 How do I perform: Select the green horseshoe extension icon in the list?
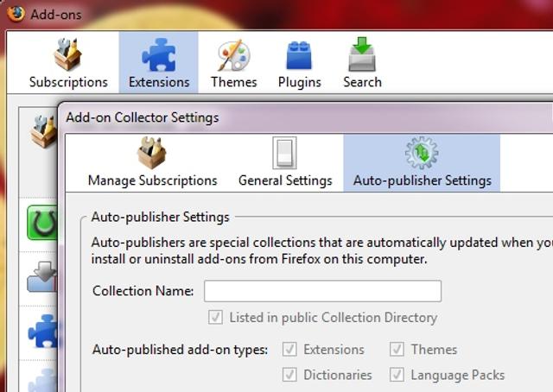42,223
